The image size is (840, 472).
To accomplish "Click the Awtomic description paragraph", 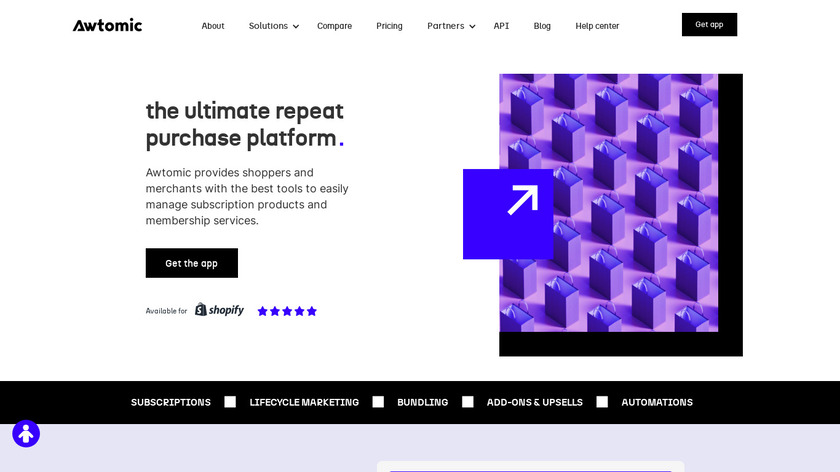I will [x=248, y=197].
